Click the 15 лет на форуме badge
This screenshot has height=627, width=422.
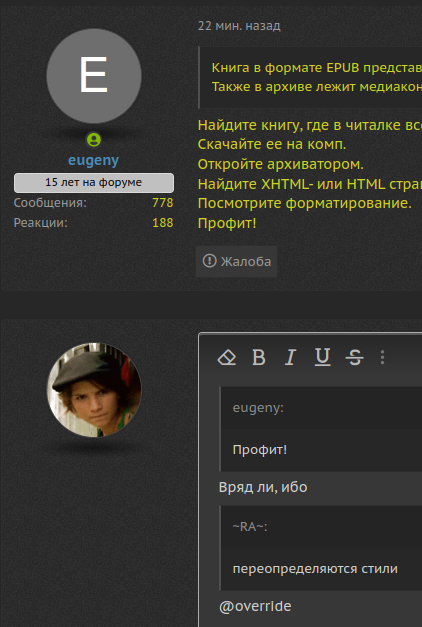(x=94, y=183)
